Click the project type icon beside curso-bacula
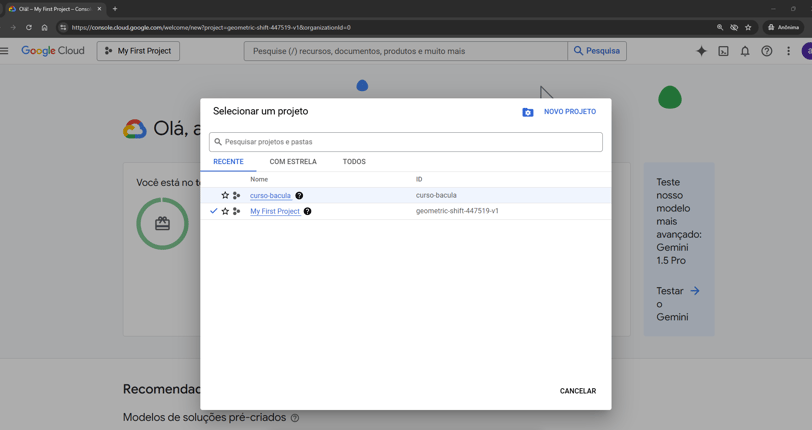Image resolution: width=812 pixels, height=430 pixels. (236, 195)
